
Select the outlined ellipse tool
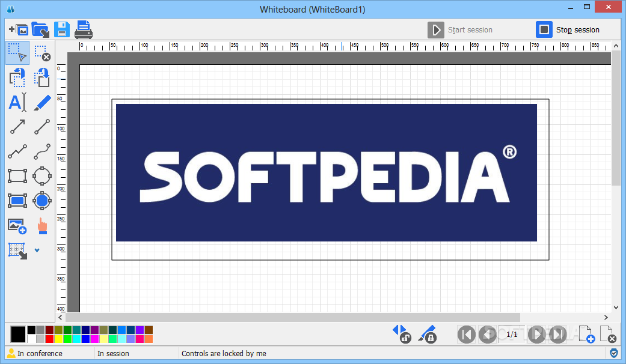click(x=42, y=176)
